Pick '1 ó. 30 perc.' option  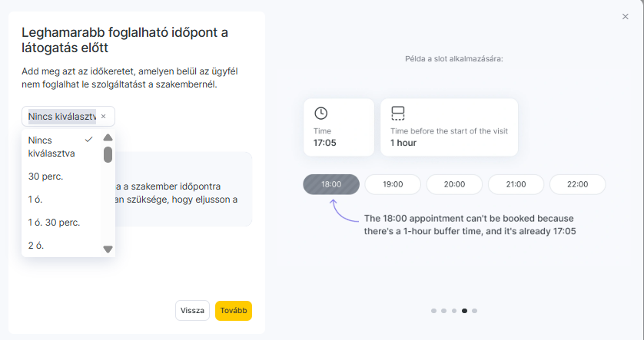54,223
